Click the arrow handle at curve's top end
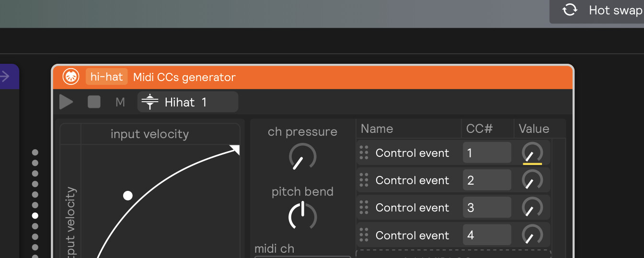The width and height of the screenshot is (644, 258). (x=234, y=150)
